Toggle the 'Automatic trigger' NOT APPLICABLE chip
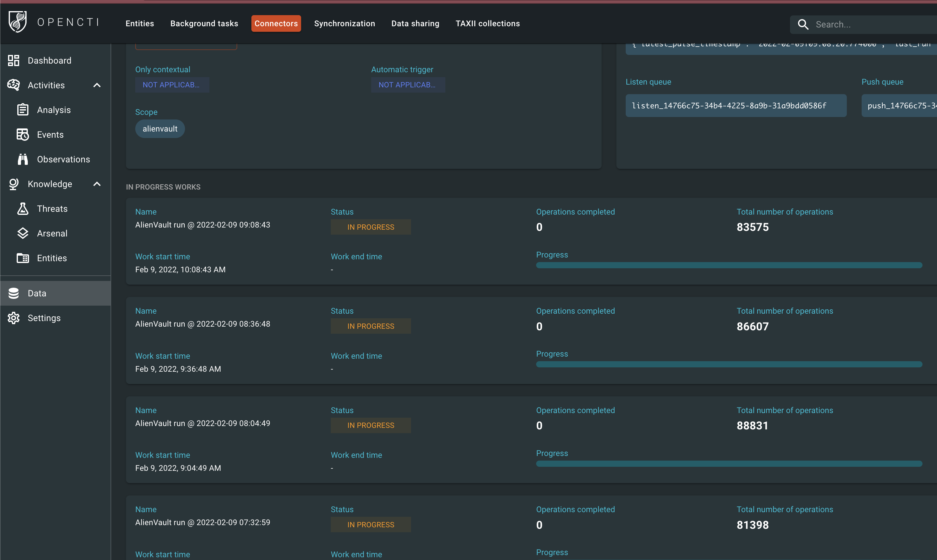This screenshot has width=937, height=560. coord(407,85)
